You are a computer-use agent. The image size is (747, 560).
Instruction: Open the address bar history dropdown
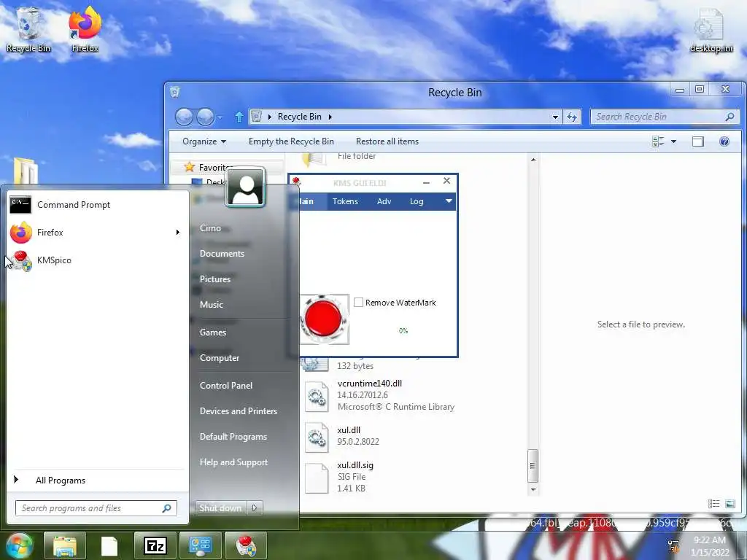click(555, 117)
